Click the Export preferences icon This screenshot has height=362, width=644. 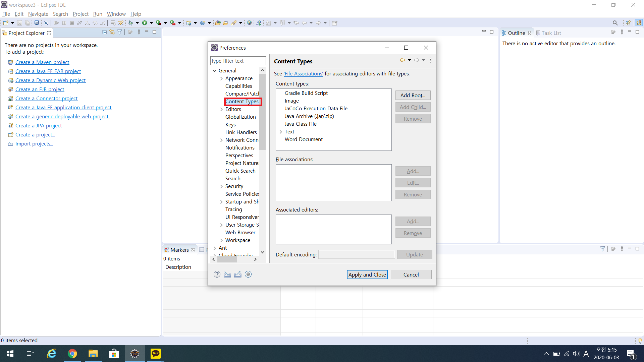(x=238, y=275)
